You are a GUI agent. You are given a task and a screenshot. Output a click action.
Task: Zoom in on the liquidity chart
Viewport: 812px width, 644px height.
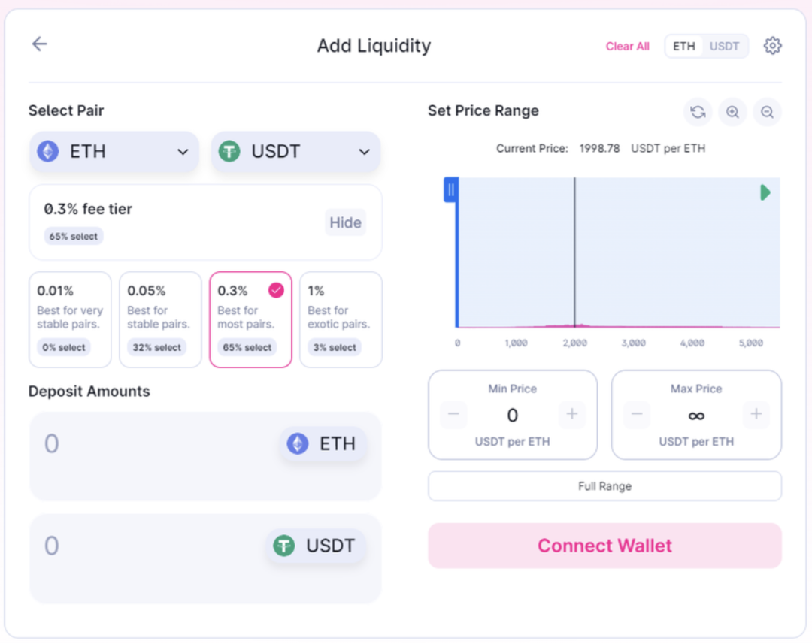pos(732,111)
